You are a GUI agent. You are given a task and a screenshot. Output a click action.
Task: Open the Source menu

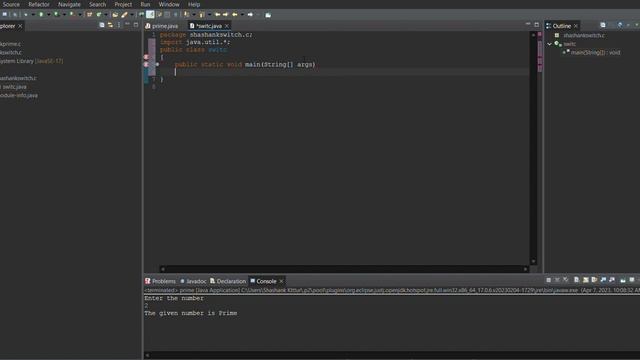pos(11,4)
